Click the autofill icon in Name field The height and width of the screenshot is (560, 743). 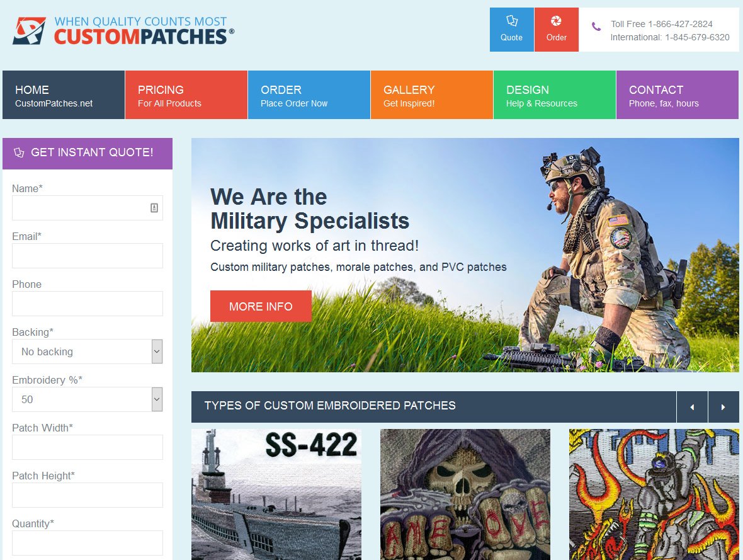[x=154, y=208]
